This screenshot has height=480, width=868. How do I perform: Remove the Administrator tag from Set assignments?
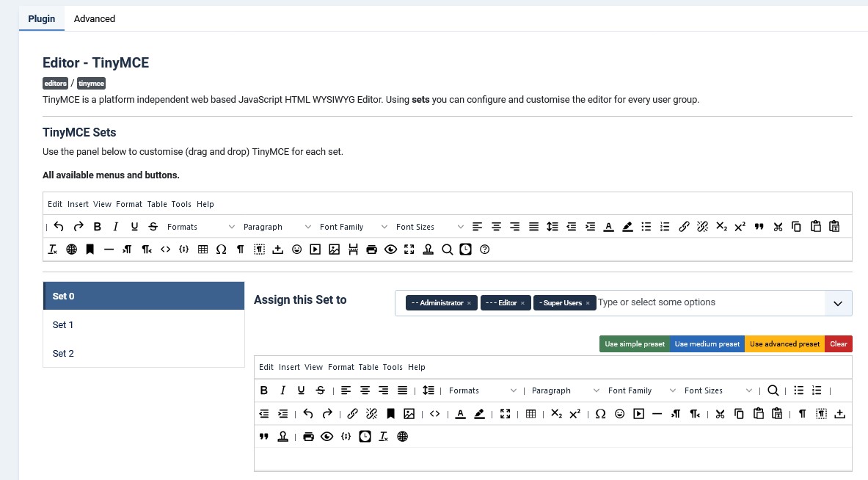pos(469,303)
